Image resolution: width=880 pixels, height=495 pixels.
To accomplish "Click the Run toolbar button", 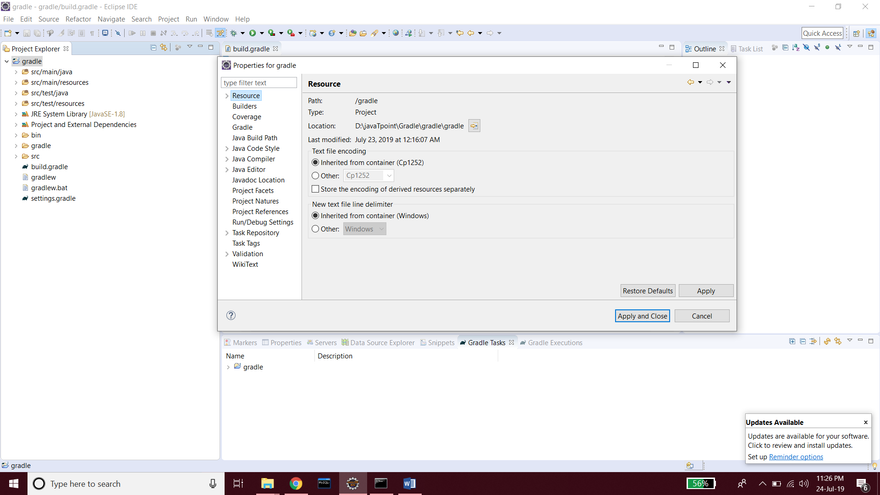I will [252, 33].
